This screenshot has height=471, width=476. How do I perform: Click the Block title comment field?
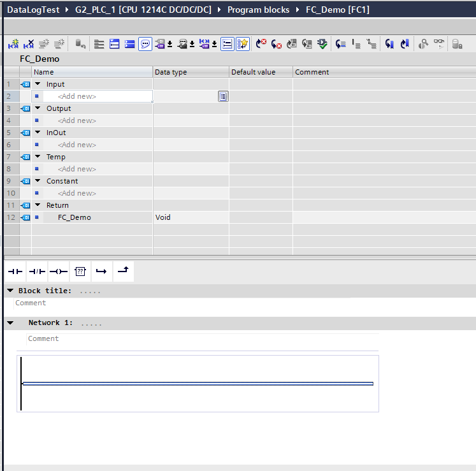pyautogui.click(x=182, y=303)
